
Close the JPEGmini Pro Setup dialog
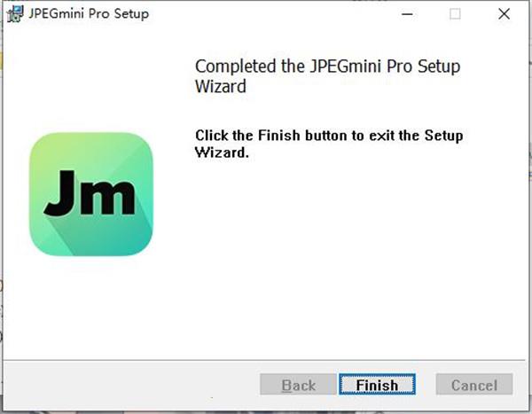point(505,14)
